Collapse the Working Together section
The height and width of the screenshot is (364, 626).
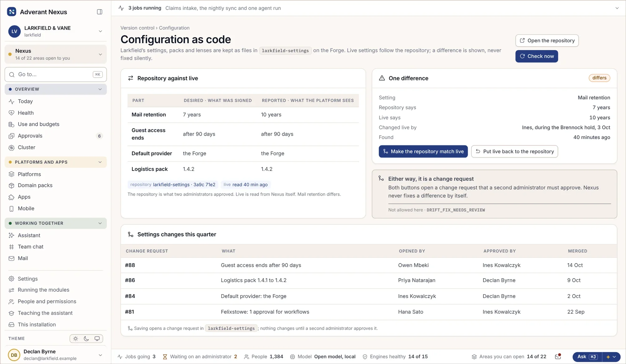[x=56, y=223]
